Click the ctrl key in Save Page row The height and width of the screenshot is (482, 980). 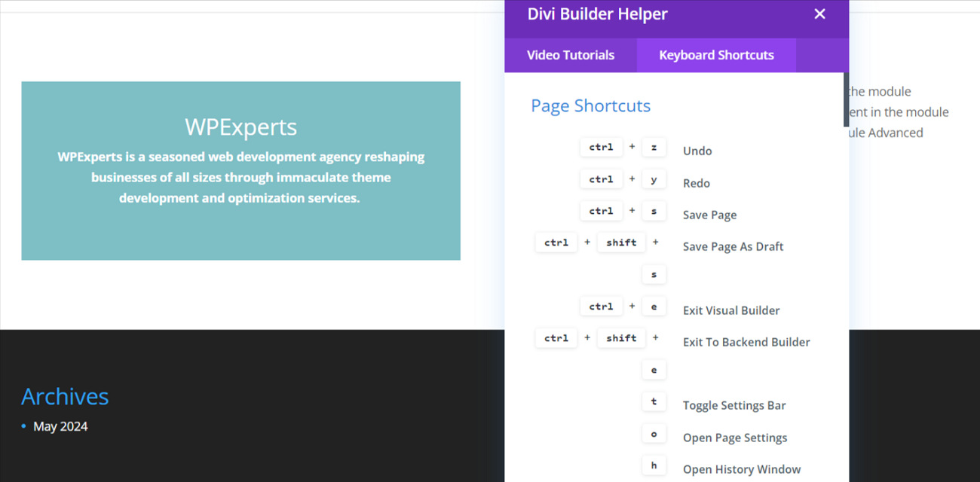(x=601, y=211)
